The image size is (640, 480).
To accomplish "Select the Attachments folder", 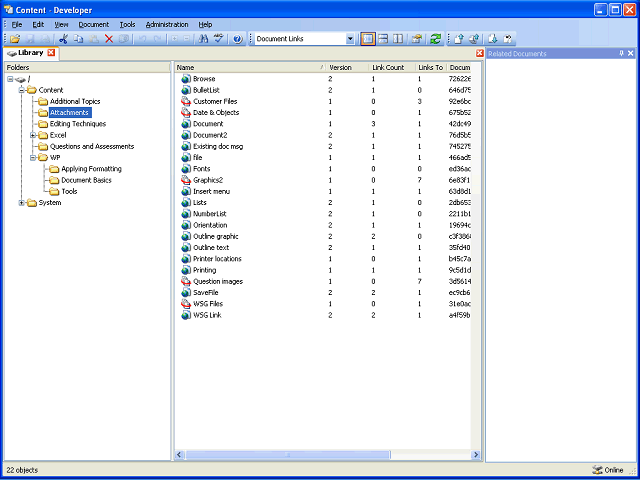I will [69, 113].
